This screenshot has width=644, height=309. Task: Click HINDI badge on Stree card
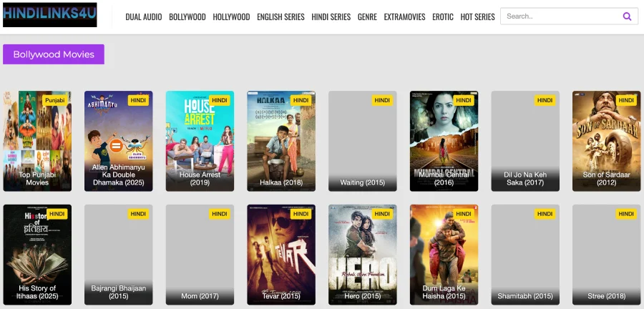626,214
